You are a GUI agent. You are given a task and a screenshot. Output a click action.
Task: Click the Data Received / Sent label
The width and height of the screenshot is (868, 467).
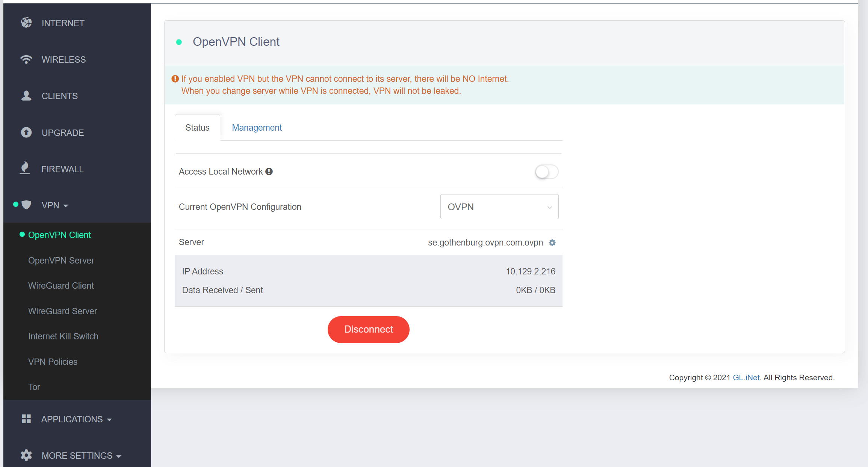pyautogui.click(x=222, y=290)
